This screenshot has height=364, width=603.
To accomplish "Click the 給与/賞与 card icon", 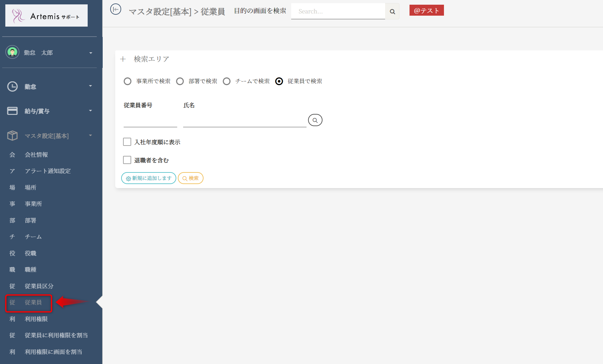I will tap(13, 111).
